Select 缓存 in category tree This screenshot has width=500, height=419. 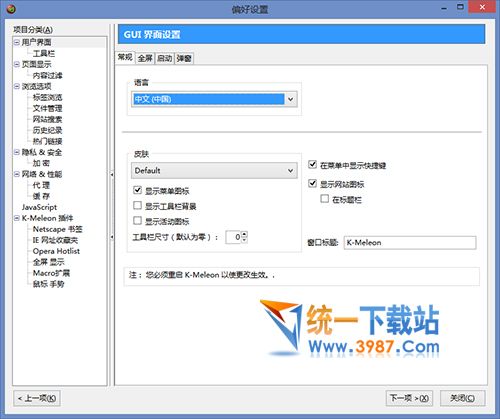[x=41, y=196]
